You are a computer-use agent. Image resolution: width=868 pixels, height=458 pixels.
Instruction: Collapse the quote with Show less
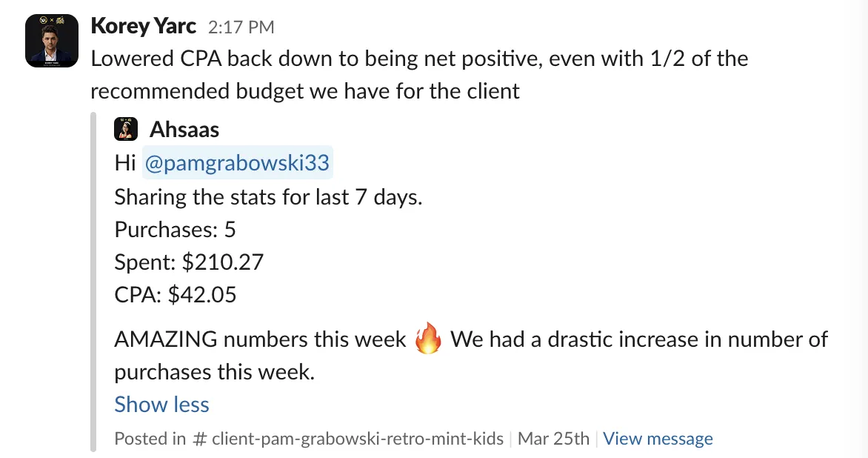(161, 405)
